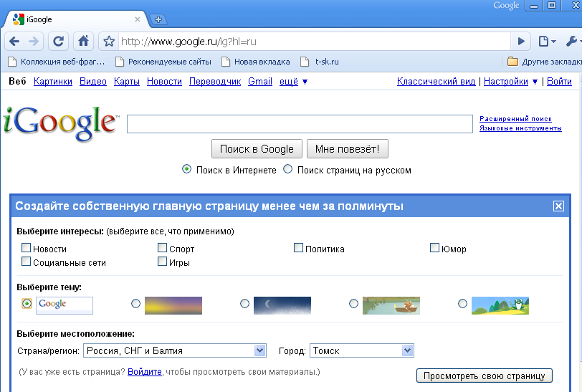Select the classic Google theme radio

(27, 304)
